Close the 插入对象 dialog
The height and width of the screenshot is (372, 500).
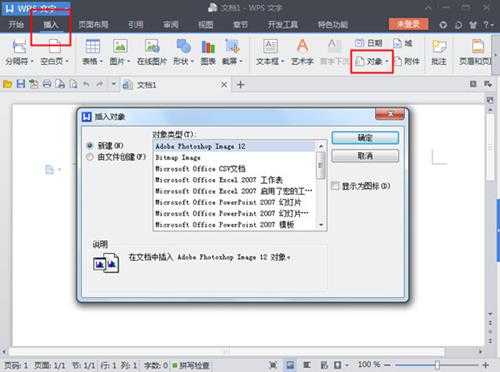click(x=390, y=114)
